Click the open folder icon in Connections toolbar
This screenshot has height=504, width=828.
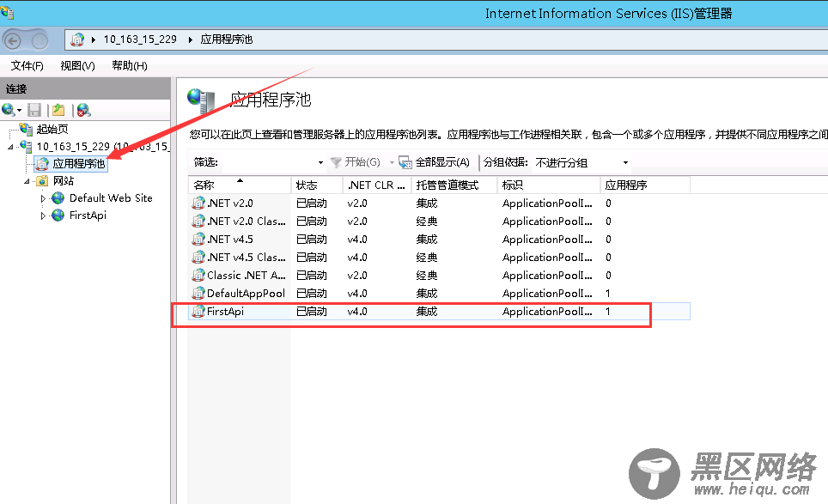click(x=58, y=110)
